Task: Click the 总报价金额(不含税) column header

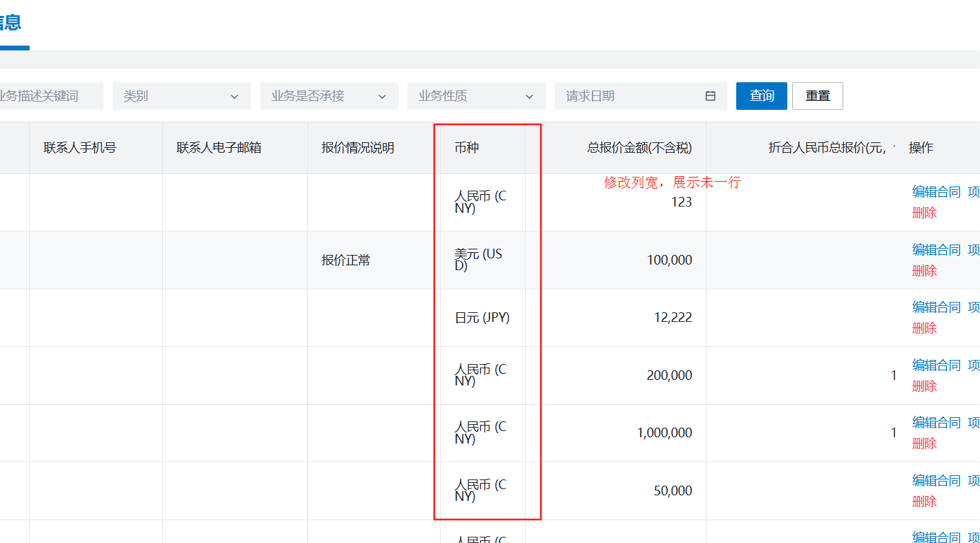Action: [639, 148]
